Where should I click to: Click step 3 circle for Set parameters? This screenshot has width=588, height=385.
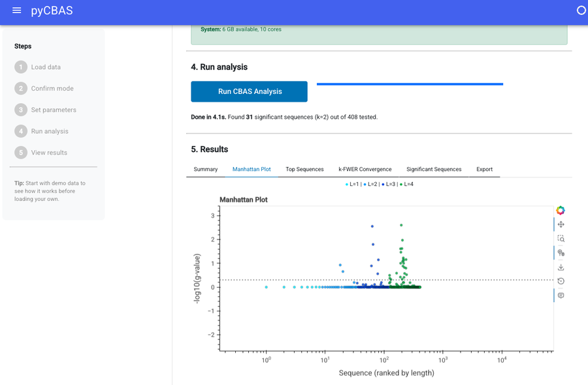point(21,110)
